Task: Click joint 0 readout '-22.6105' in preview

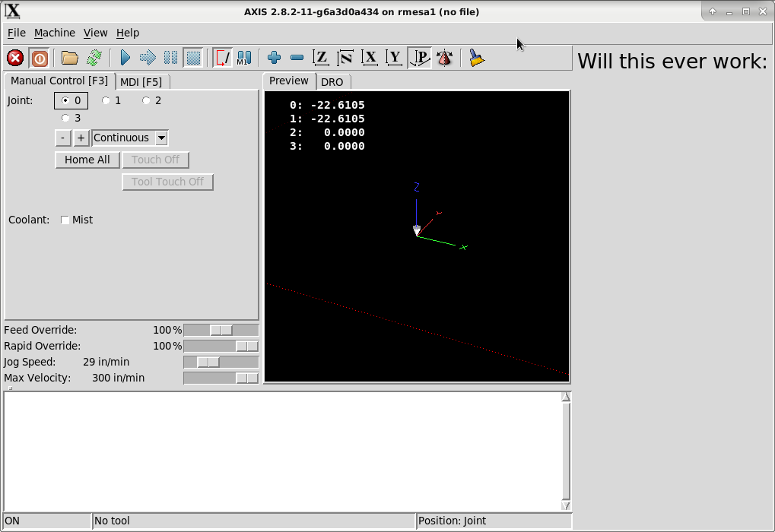Action: coord(338,105)
